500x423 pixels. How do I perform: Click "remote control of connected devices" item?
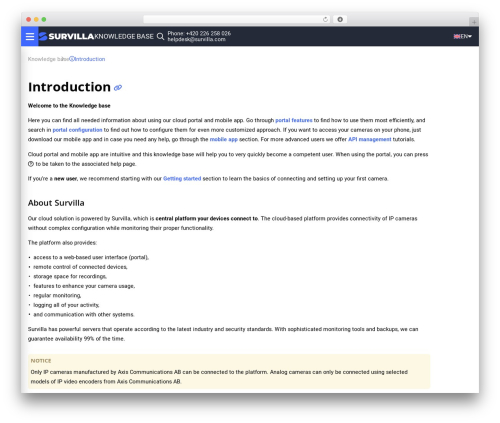(x=80, y=267)
